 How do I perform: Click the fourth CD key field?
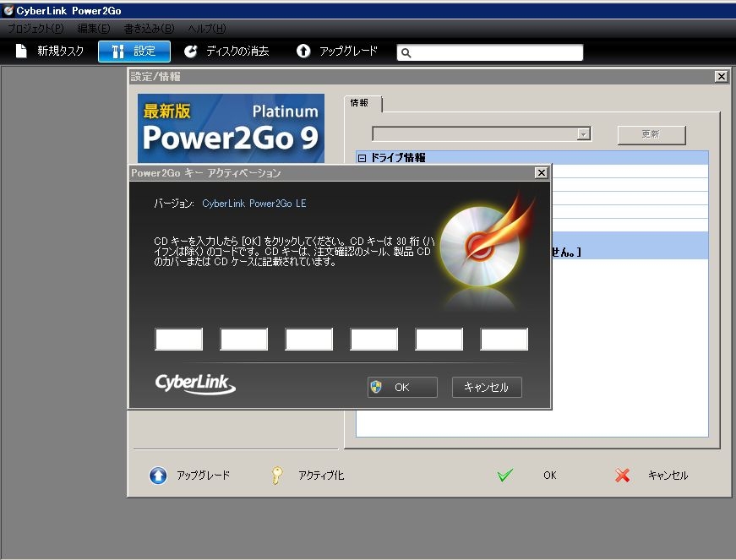373,339
